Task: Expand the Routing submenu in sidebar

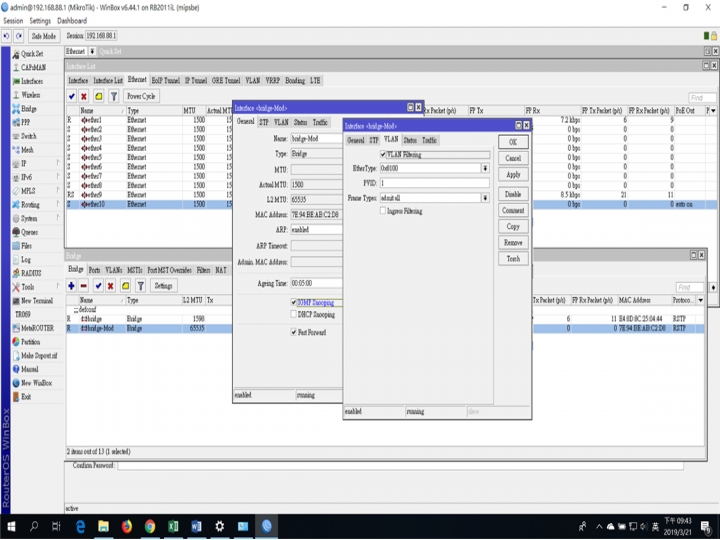Action: (x=30, y=204)
